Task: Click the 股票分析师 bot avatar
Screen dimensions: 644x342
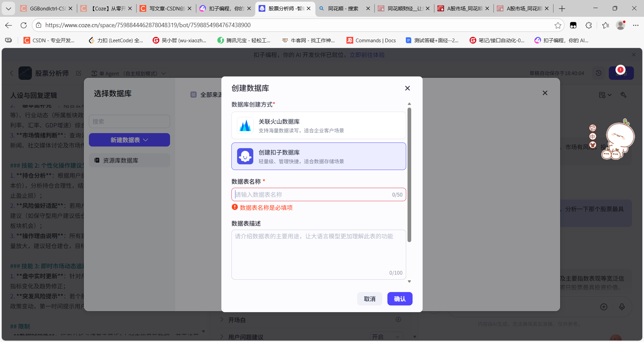Action: (25, 73)
